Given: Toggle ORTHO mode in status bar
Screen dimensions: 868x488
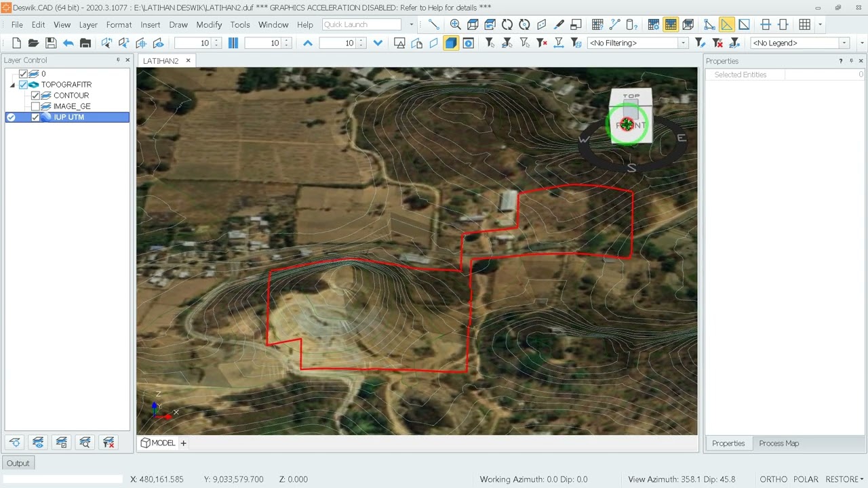Looking at the screenshot, I should (774, 479).
